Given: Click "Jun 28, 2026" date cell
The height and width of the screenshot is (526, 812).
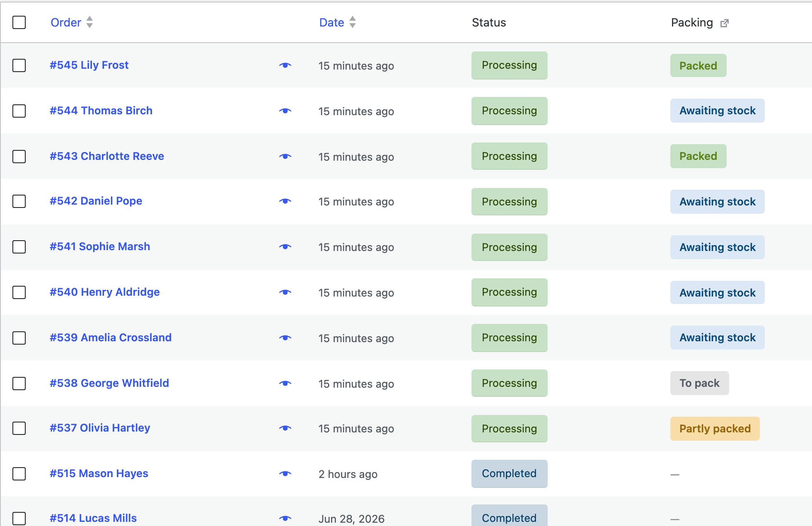Looking at the screenshot, I should [x=351, y=519].
